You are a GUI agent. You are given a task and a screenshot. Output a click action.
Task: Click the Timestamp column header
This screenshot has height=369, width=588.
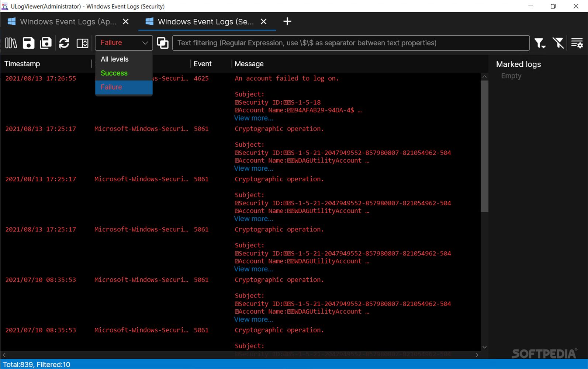pyautogui.click(x=22, y=64)
